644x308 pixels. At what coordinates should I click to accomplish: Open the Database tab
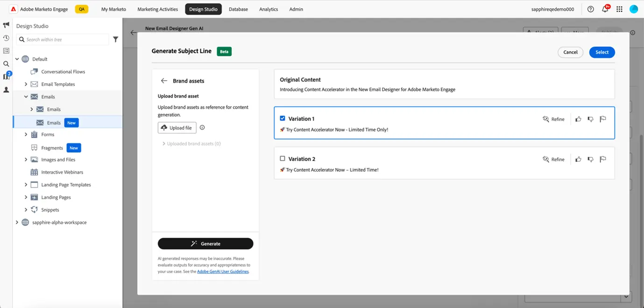(x=238, y=9)
